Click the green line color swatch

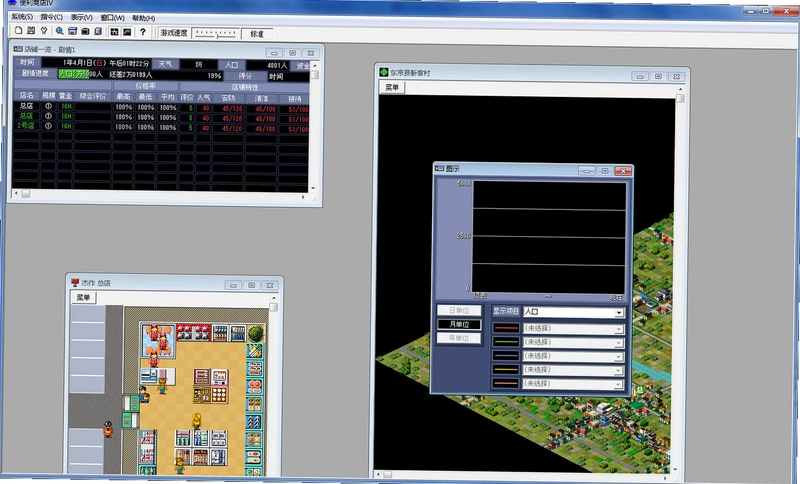point(506,342)
